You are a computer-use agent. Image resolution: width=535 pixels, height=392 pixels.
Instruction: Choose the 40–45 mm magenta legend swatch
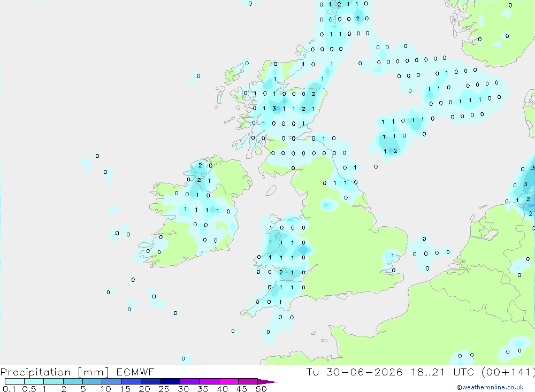228,381
